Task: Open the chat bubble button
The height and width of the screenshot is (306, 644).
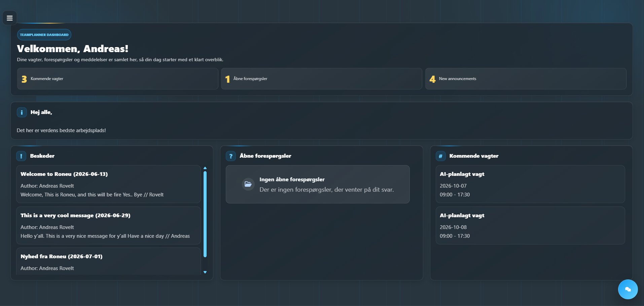Action: click(x=628, y=289)
